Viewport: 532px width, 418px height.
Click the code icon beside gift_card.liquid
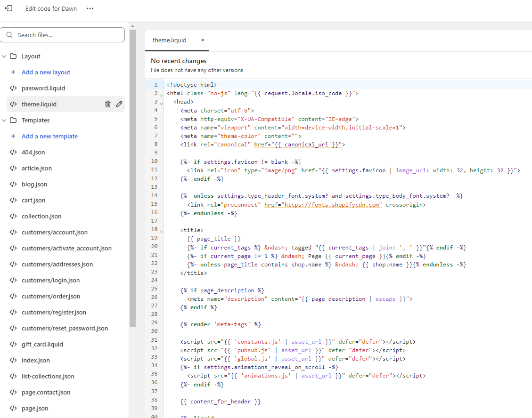(13, 344)
